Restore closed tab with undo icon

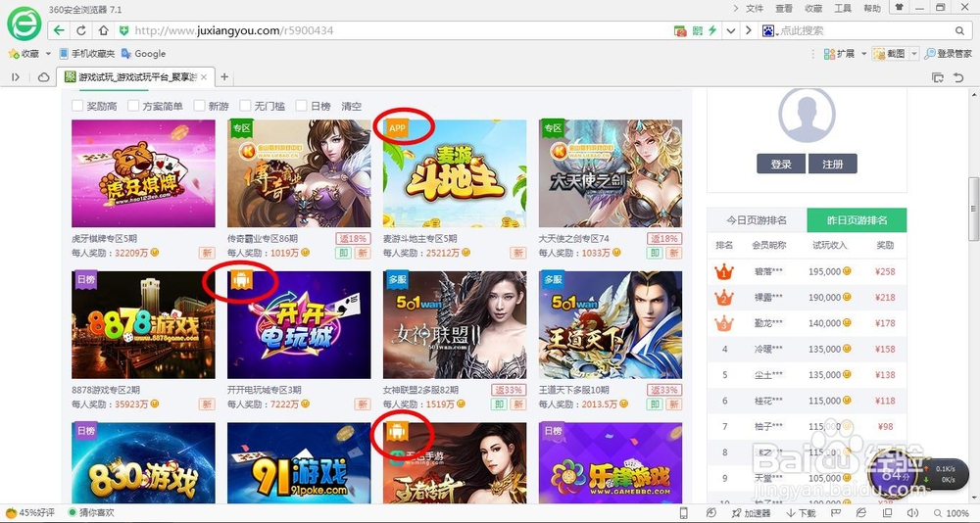[x=958, y=77]
